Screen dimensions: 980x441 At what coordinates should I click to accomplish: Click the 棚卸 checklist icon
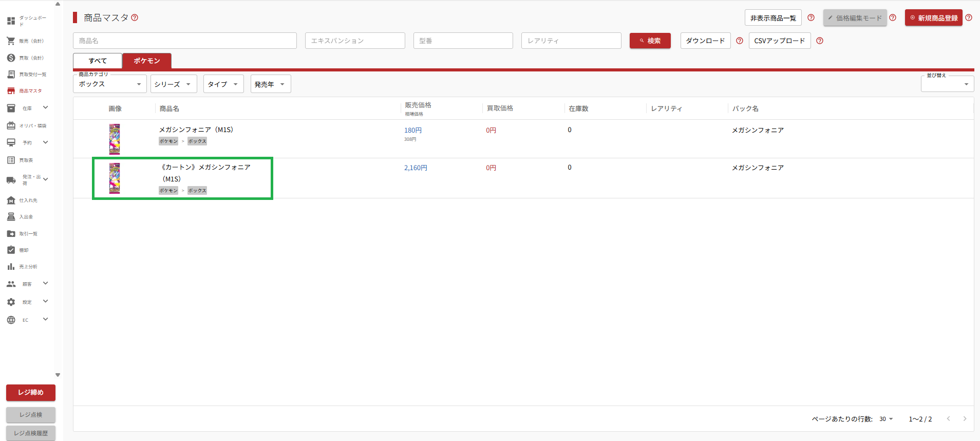point(11,250)
